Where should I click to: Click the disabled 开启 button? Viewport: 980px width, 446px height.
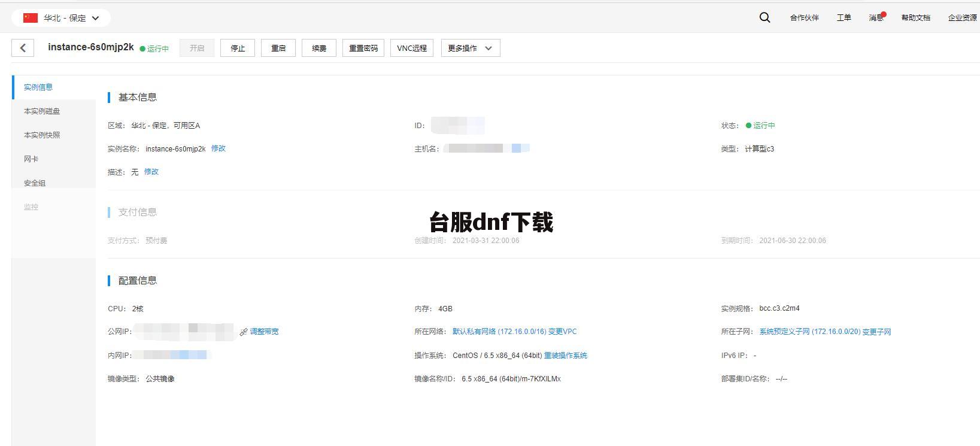click(x=197, y=48)
